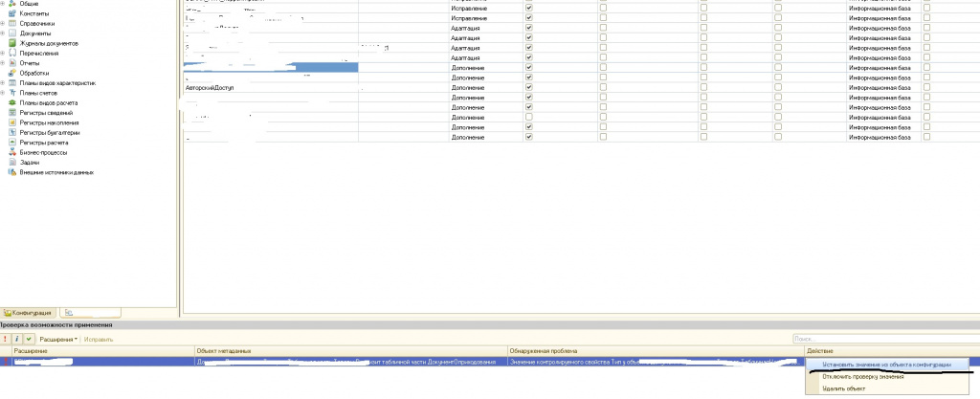Switch to the Конфигурация tab
The image size is (980, 399).
click(x=29, y=312)
